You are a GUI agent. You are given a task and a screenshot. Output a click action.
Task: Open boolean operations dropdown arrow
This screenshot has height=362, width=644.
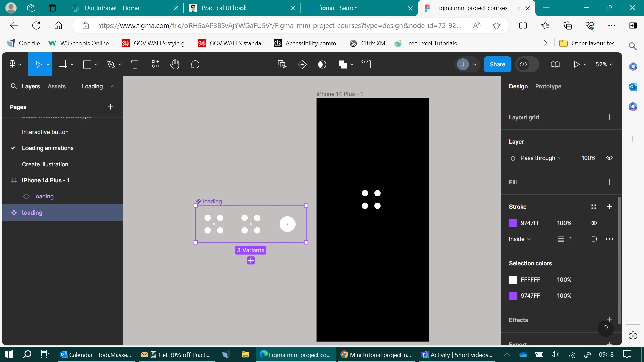[352, 64]
